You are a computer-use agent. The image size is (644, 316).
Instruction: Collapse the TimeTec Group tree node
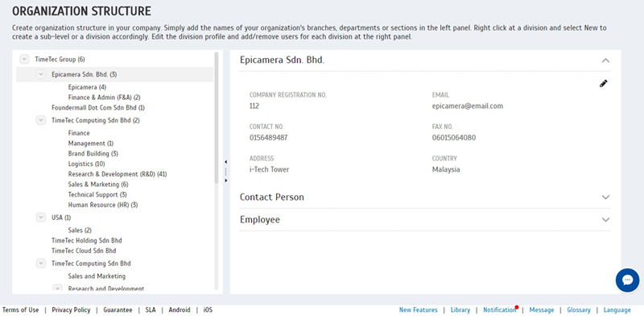(x=24, y=60)
